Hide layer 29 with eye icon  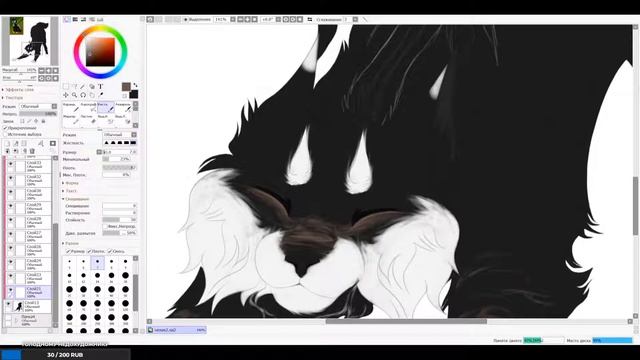pyautogui.click(x=11, y=206)
